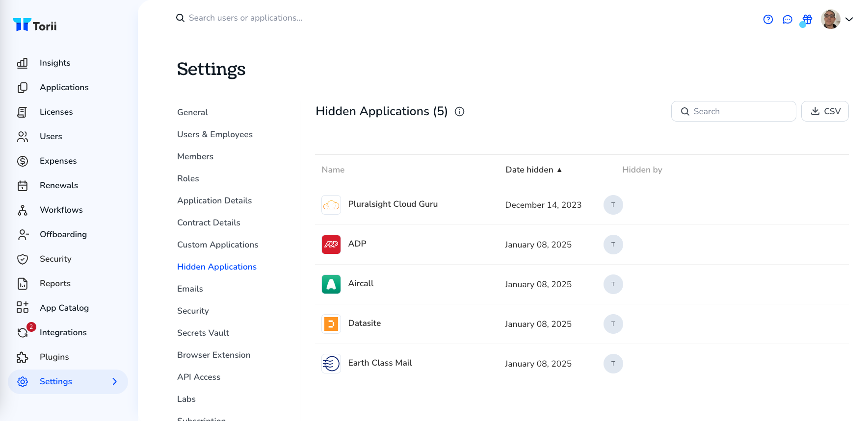This screenshot has width=868, height=421.
Task: Sort by Date hidden column
Action: (x=533, y=170)
